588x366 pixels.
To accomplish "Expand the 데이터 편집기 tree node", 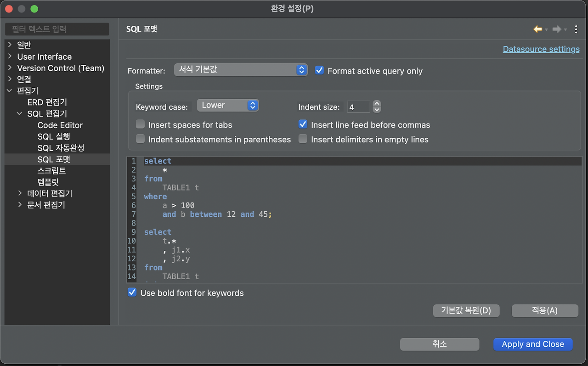I will pyautogui.click(x=20, y=193).
